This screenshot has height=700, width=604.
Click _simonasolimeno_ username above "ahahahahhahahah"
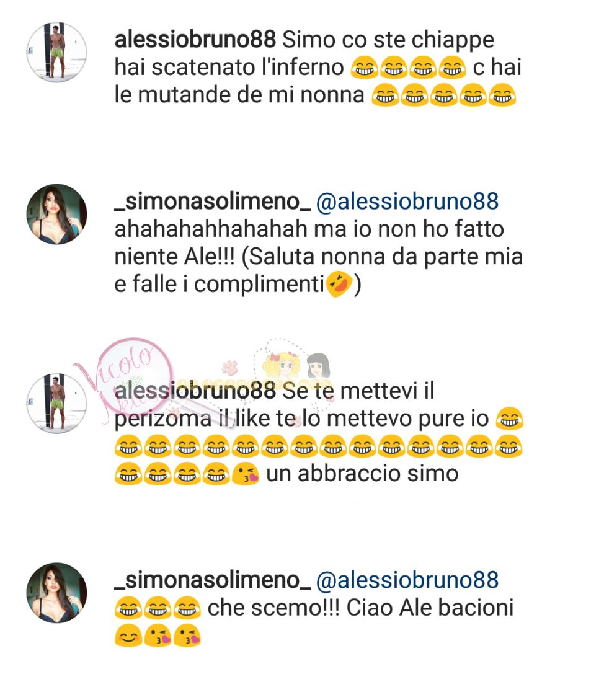tap(213, 202)
